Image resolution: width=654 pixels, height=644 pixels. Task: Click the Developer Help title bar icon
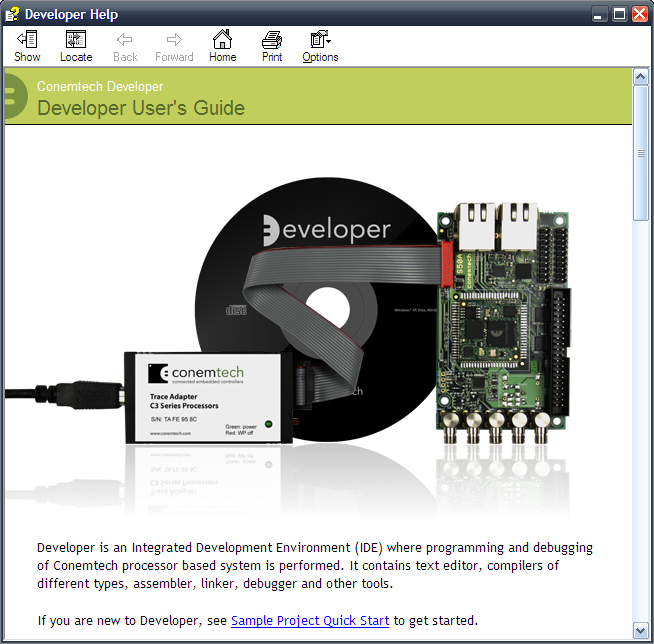coord(12,14)
